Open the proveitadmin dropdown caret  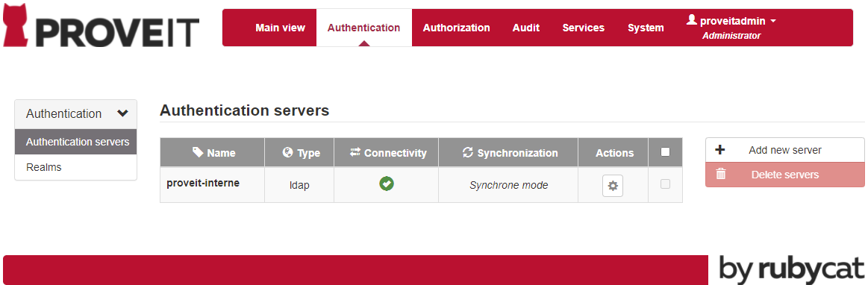(772, 21)
